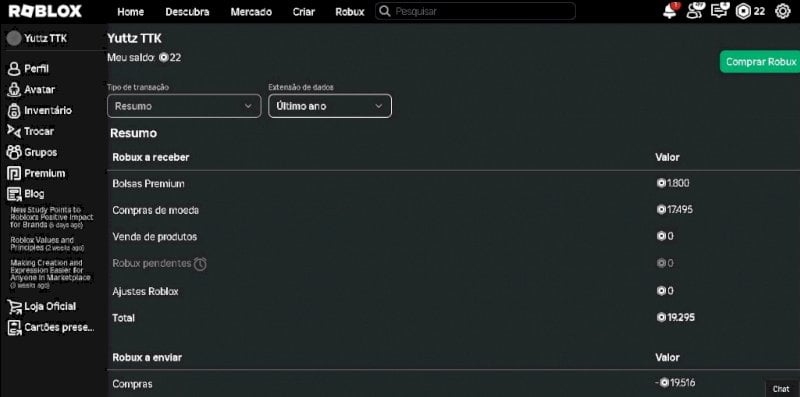This screenshot has height=397, width=800.
Task: Click the Blog sidebar icon
Action: coord(14,194)
